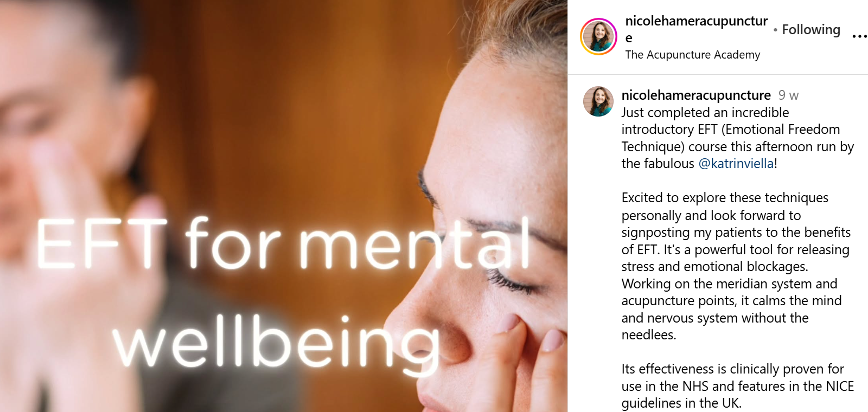The width and height of the screenshot is (868, 412).
Task: Select the 'Just completed an incredible' caption line
Action: pos(705,113)
